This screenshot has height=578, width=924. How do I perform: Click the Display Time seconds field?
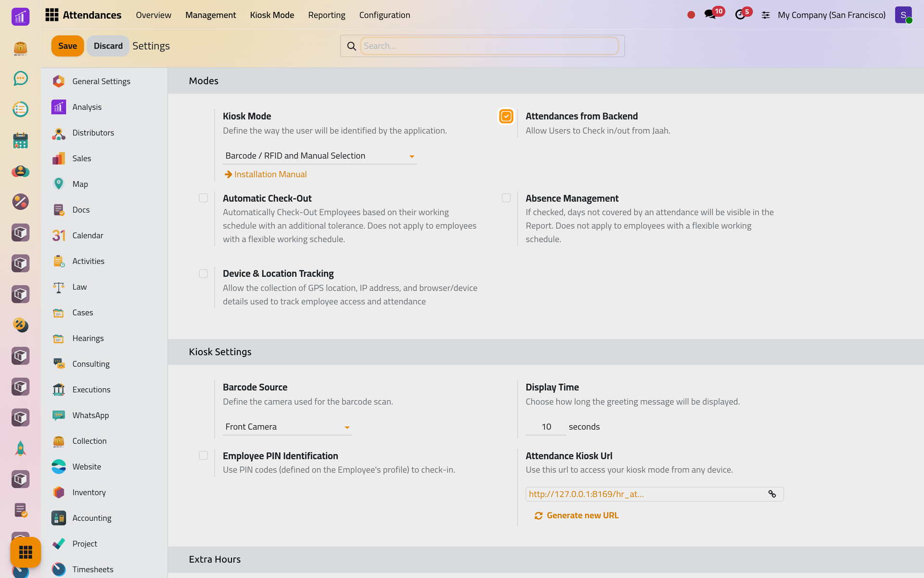click(546, 427)
